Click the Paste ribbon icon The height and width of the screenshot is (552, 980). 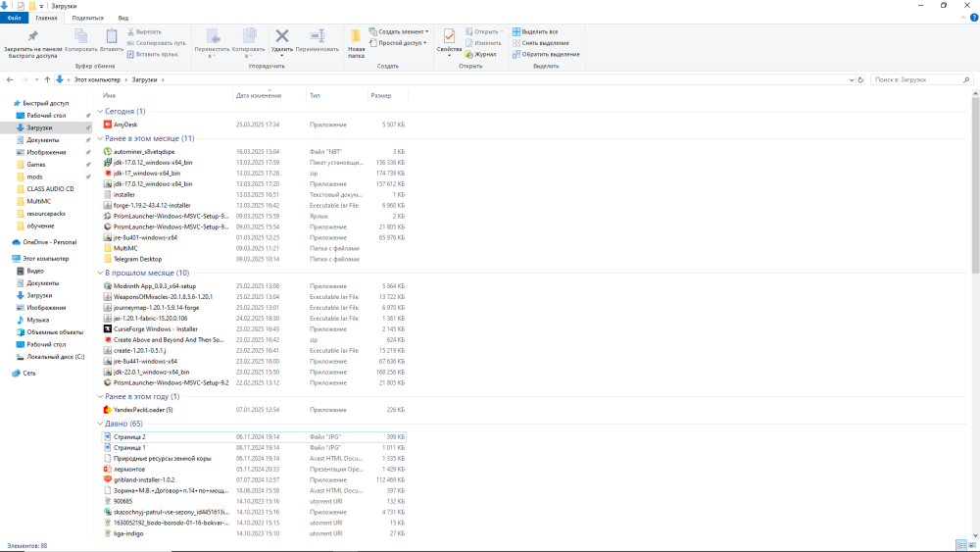[x=112, y=36]
